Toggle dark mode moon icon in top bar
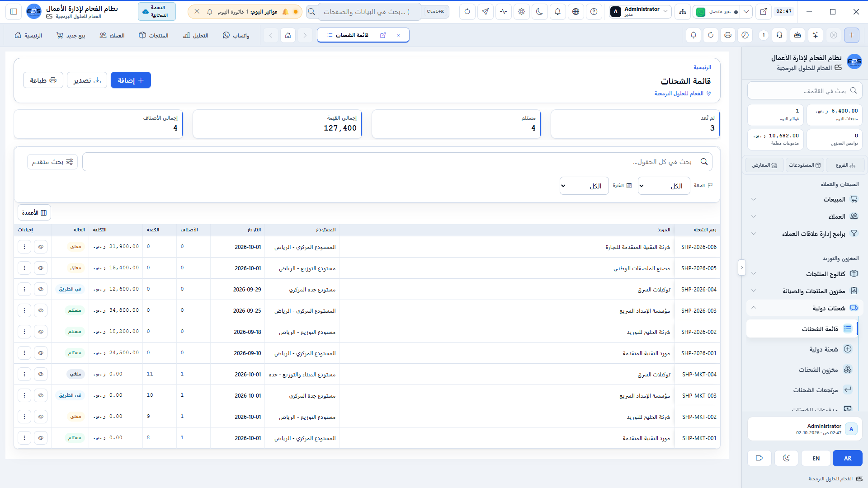 [539, 12]
